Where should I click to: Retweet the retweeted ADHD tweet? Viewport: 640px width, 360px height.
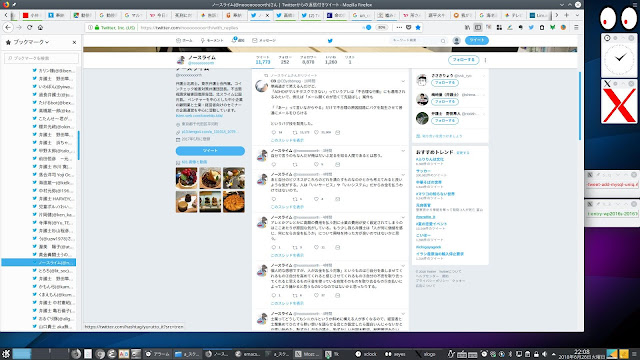click(x=295, y=133)
